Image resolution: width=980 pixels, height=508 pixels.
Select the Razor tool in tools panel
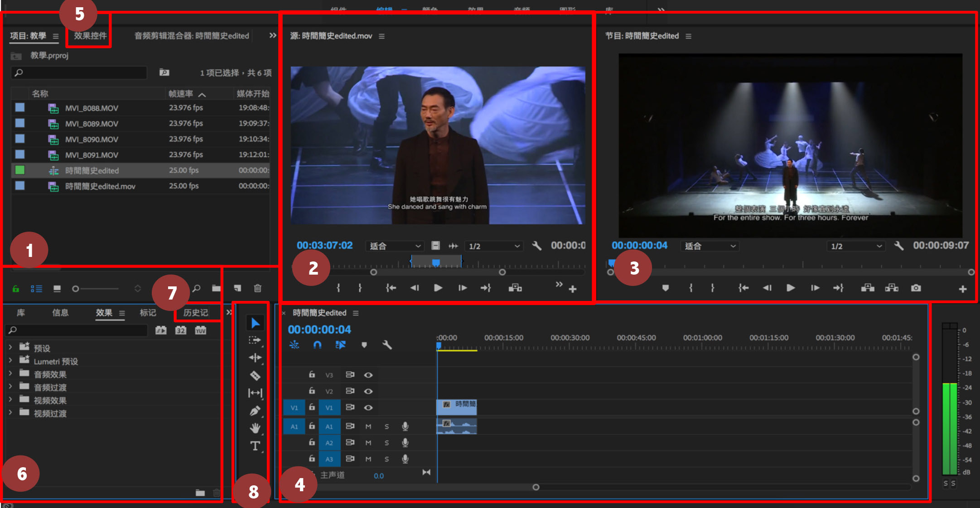[255, 375]
